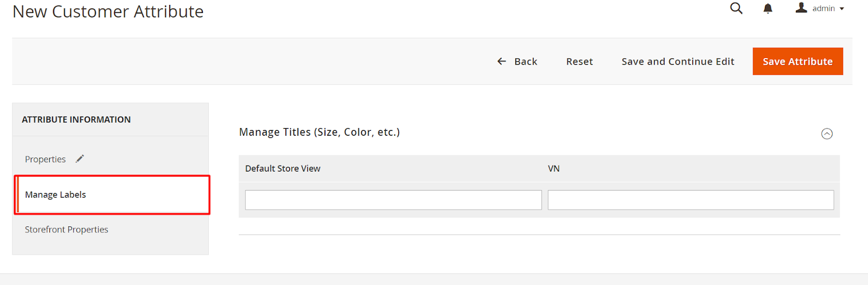
Task: Switch to the Properties tab
Action: coord(46,159)
